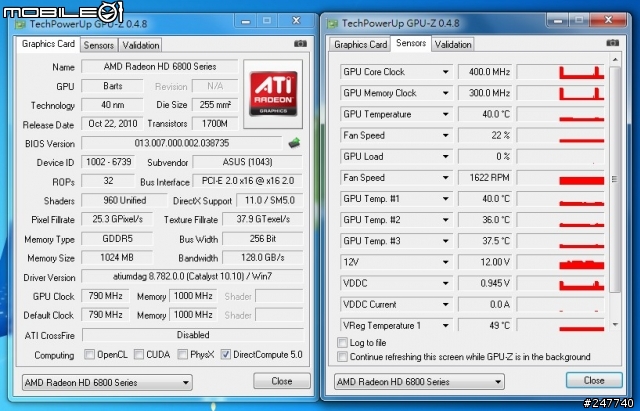Image resolution: width=640 pixels, height=411 pixels.
Task: Enable Log to file checkbox
Action: coord(342,342)
